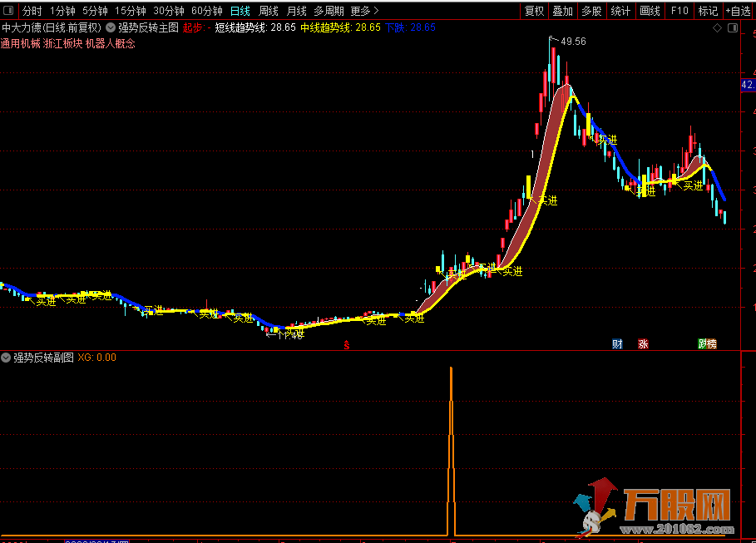
Task: Open sub-indicator 强势反转副图 dropdown circle
Action: (x=6, y=358)
